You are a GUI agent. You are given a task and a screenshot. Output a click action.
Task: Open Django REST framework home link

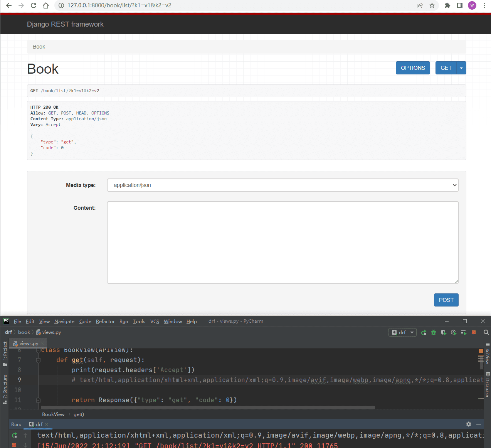65,24
